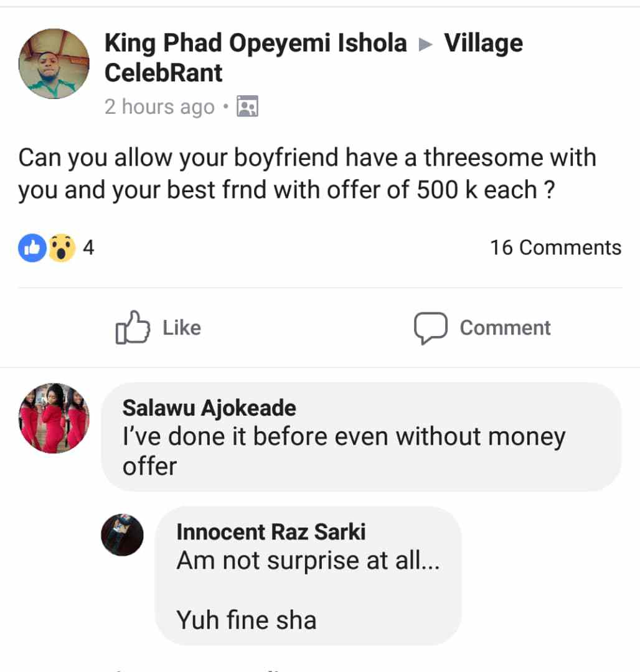
Task: Click the thumbs-up Like icon
Action: coord(133,327)
